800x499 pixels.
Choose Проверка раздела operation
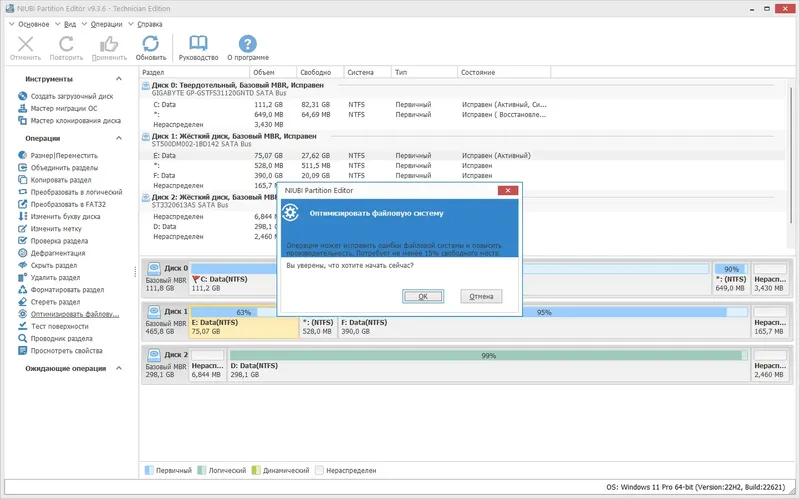coord(53,241)
